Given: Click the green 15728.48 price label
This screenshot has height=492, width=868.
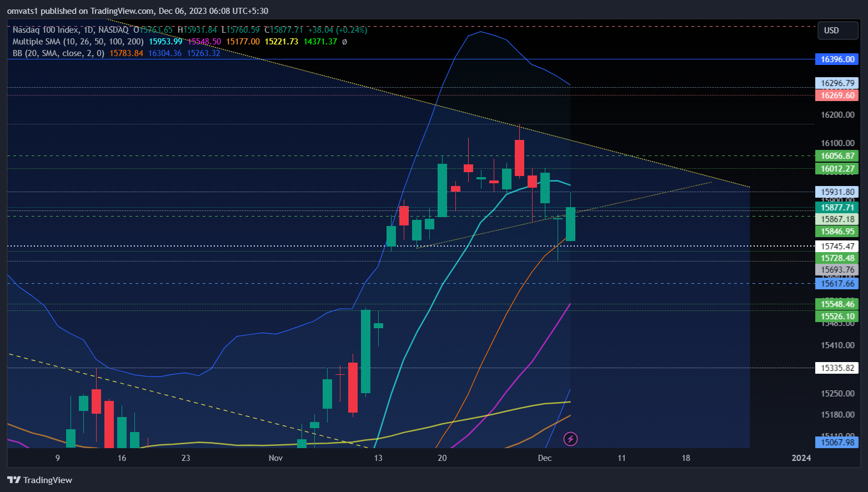Looking at the screenshot, I should pyautogui.click(x=837, y=258).
